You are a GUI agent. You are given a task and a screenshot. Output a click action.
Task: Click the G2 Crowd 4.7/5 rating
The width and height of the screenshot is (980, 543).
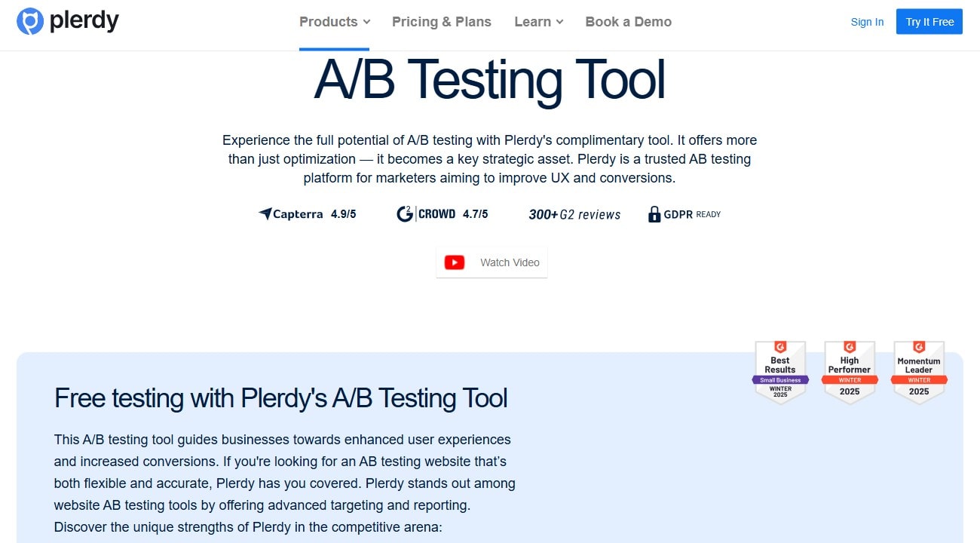point(475,214)
